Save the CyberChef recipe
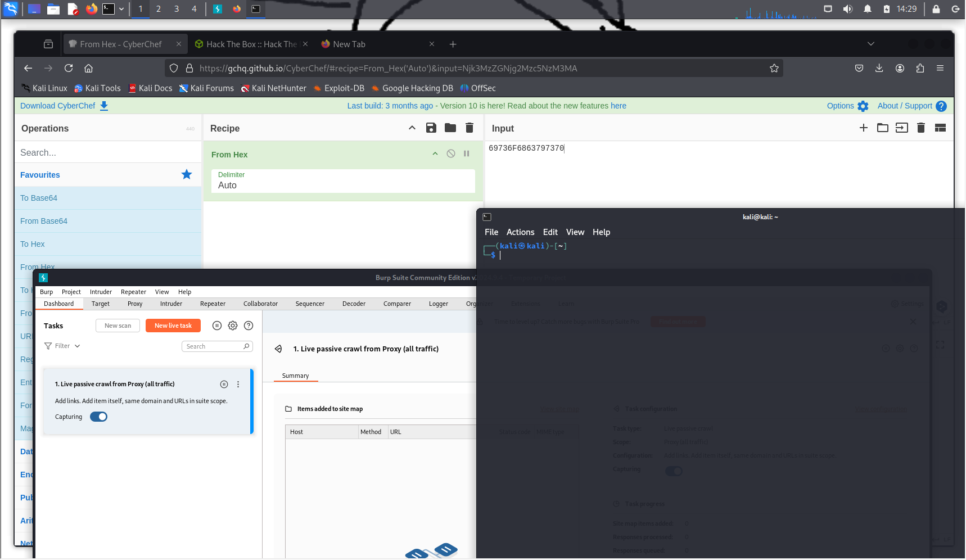966x560 pixels. coord(431,128)
